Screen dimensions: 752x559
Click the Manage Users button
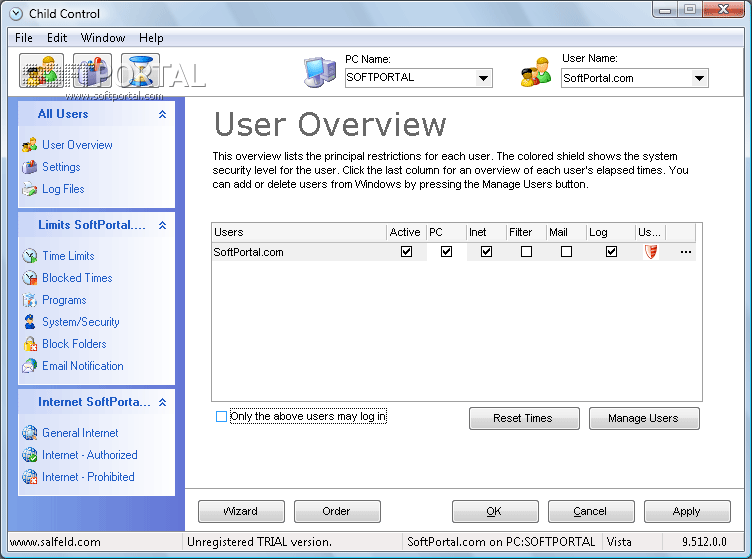tap(644, 419)
